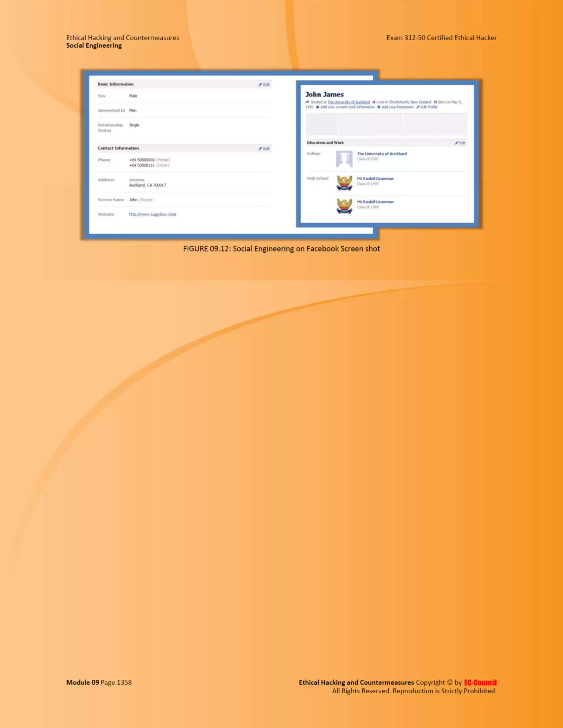Viewport: 563px width, 728px height.
Task: Open the first Mt Roskill Grammar entry
Action: (375, 179)
